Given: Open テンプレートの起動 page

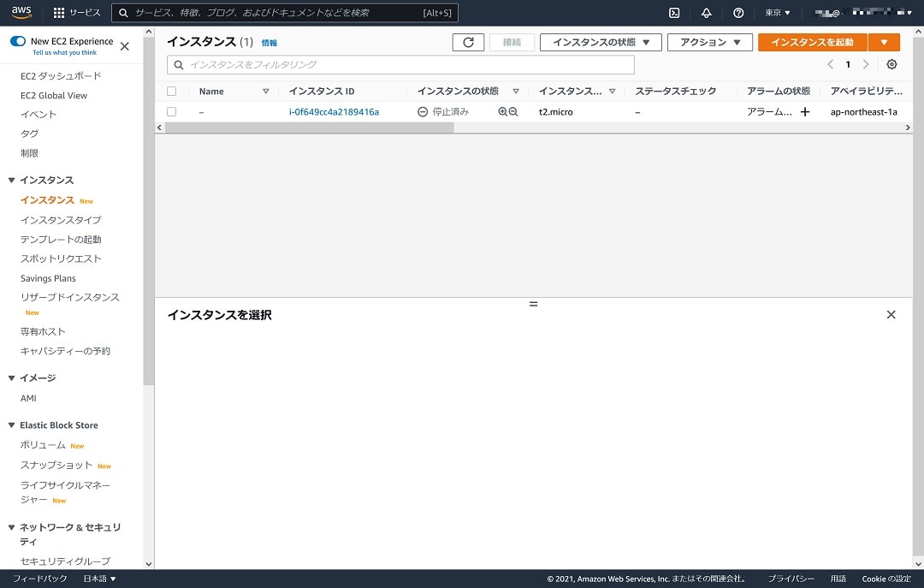Looking at the screenshot, I should (61, 240).
